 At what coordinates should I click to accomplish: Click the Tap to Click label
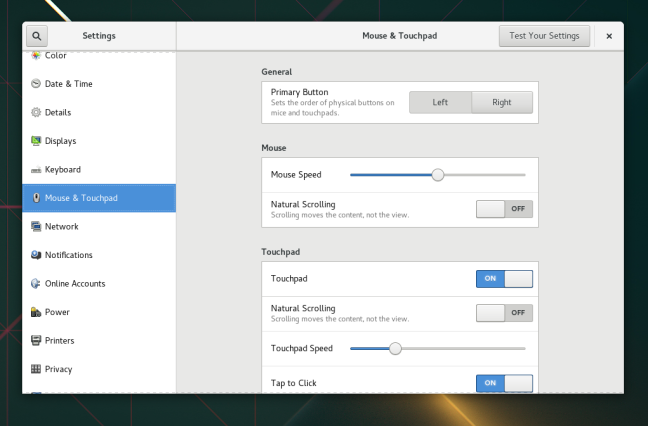pyautogui.click(x=294, y=383)
